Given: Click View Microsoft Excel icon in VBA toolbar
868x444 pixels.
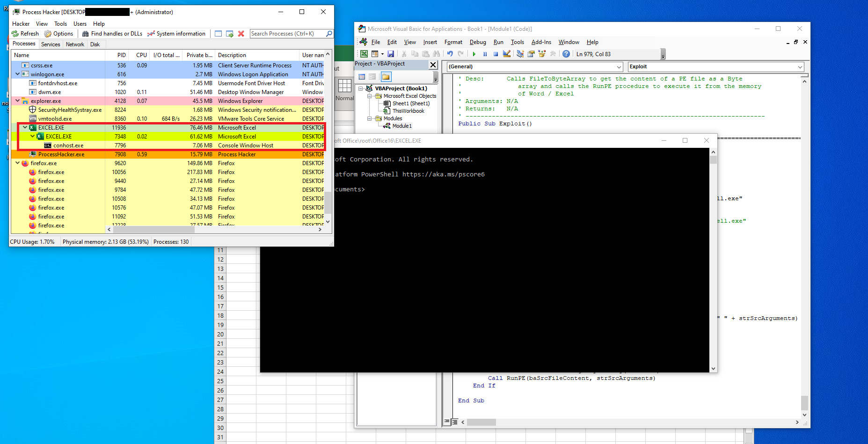Looking at the screenshot, I should [364, 54].
